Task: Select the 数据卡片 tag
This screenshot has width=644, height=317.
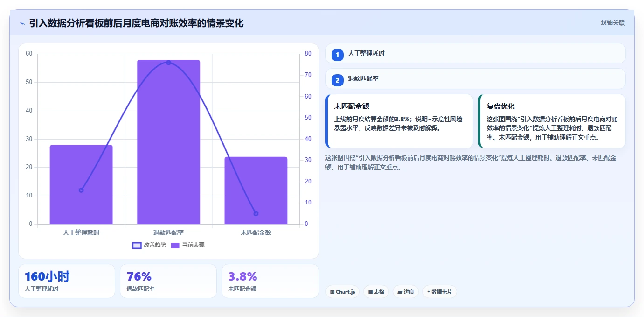Action: click(x=440, y=292)
